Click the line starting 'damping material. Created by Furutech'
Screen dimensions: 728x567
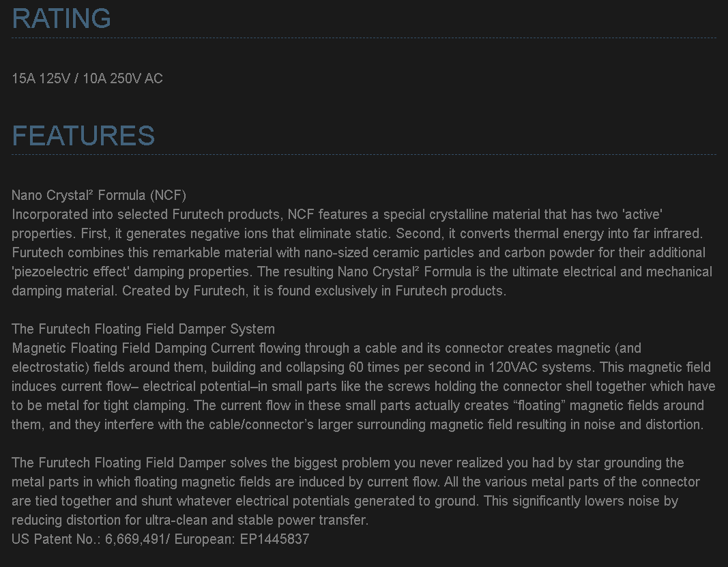259,291
